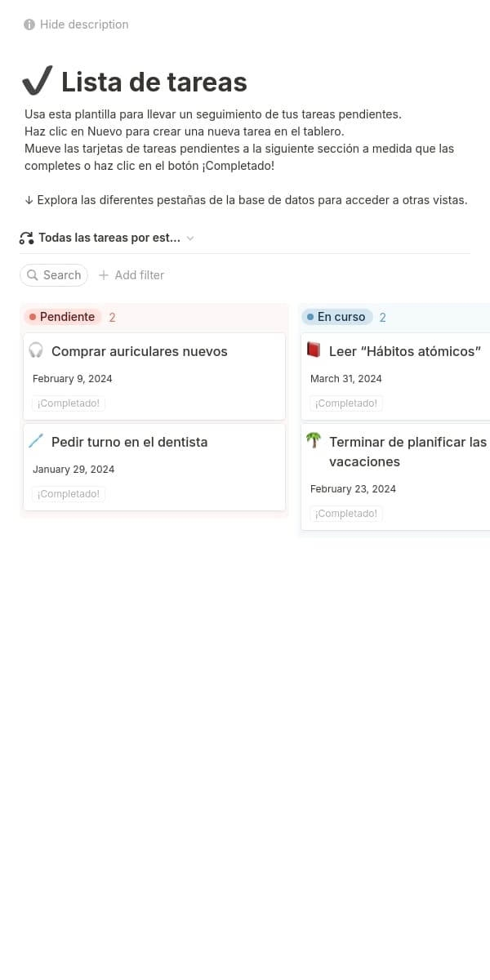Click Add filter to filter tasks
490x980 pixels.
tap(131, 275)
